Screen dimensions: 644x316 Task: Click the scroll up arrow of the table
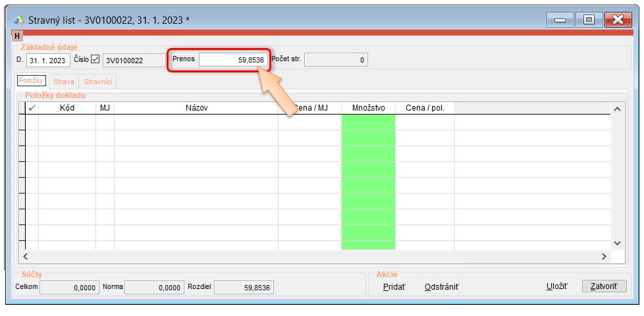617,109
